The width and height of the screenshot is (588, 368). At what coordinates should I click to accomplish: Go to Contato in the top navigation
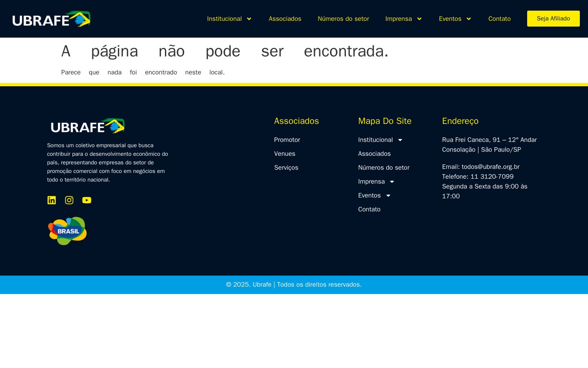(499, 19)
